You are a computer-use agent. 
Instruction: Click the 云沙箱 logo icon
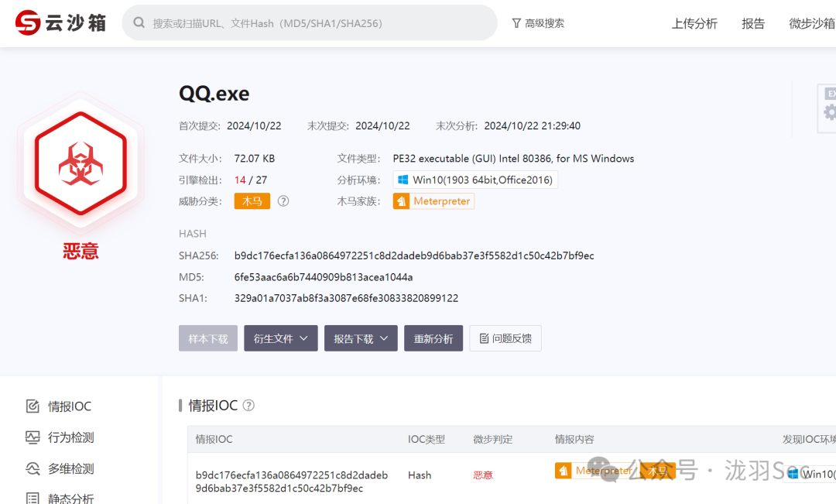click(x=28, y=23)
